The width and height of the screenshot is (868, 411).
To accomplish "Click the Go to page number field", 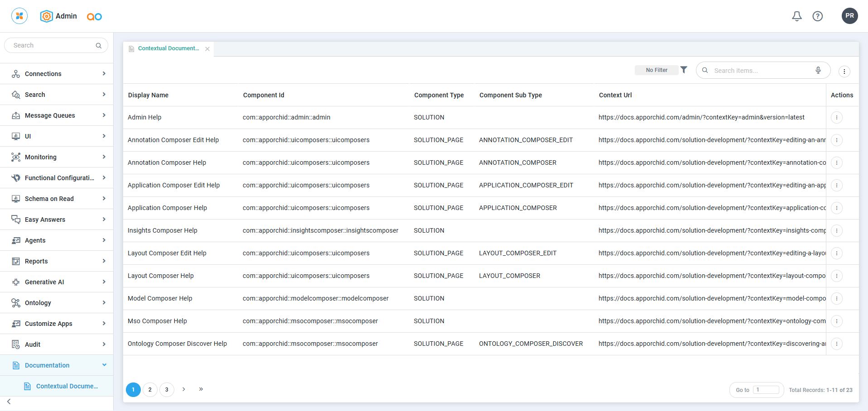I will coord(766,390).
